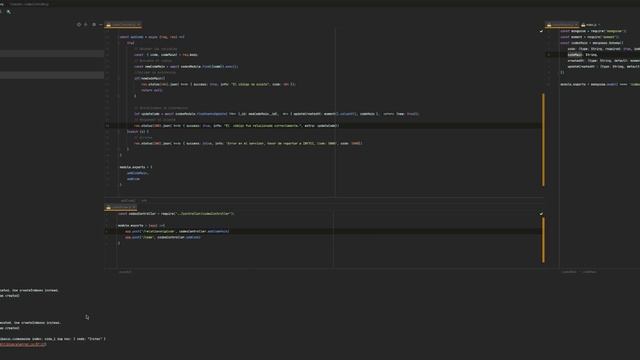Click the search magnifier icon in top toolbar
Screen dimensions: 640x360
pos(9,12)
